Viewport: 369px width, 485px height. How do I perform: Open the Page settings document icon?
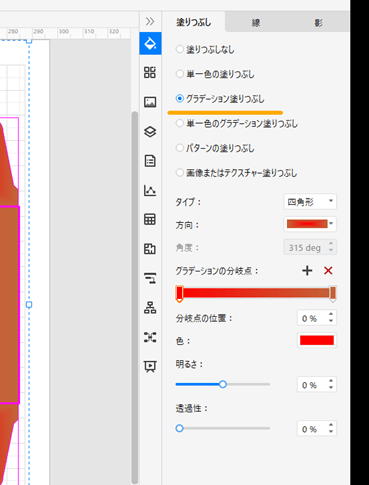point(150,161)
